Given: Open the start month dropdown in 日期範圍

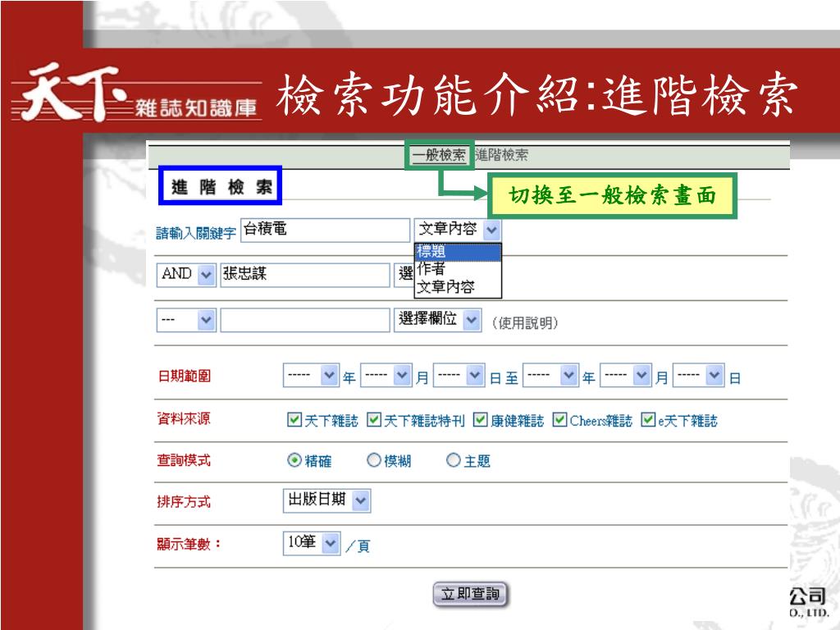Looking at the screenshot, I should tap(386, 376).
